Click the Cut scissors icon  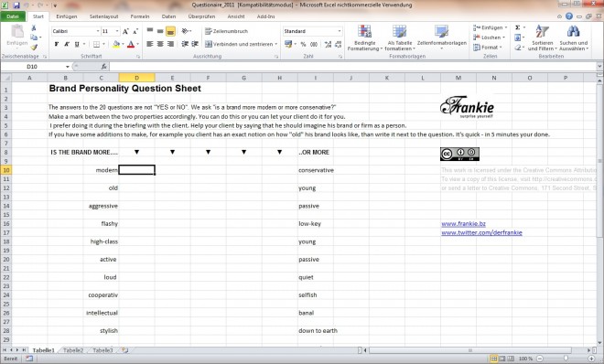[x=34, y=27]
